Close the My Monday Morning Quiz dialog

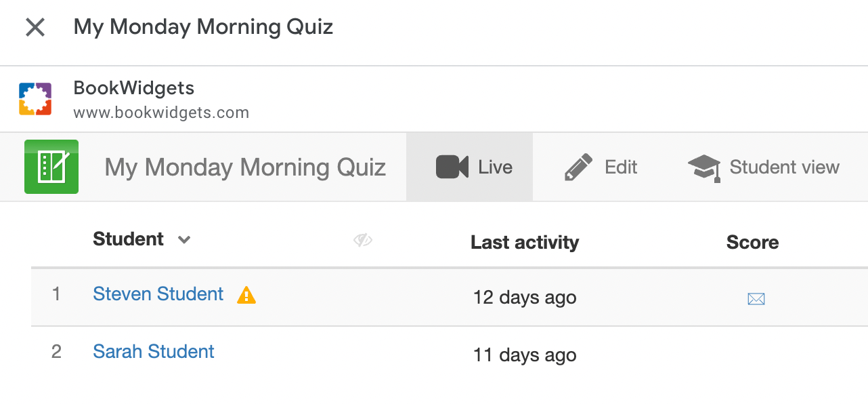(x=35, y=28)
